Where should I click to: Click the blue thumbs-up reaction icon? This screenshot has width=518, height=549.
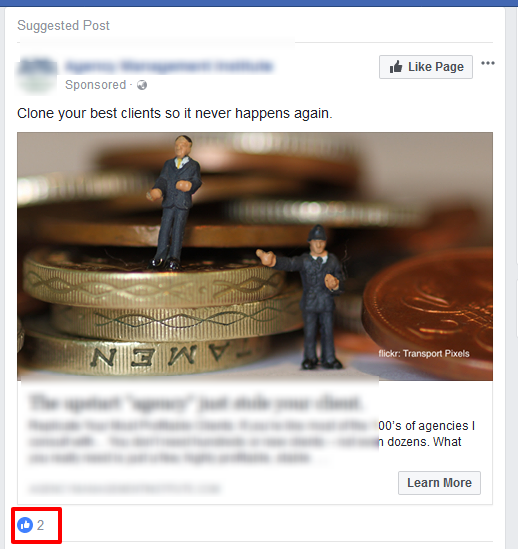25,525
